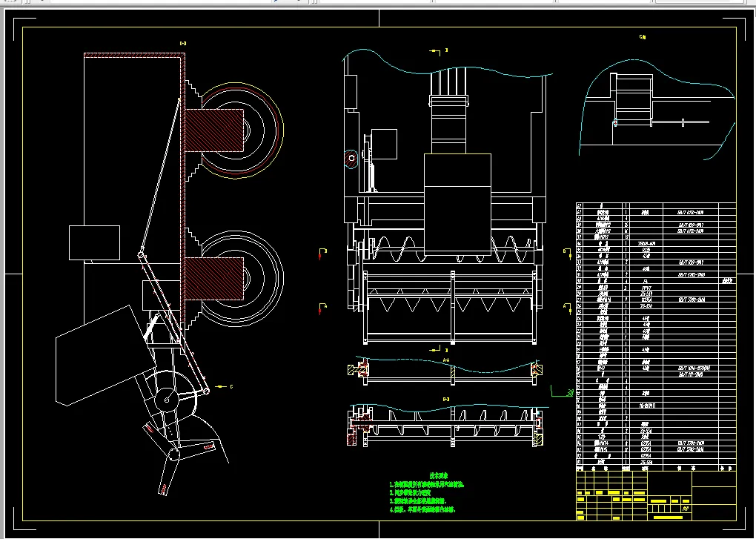Select the cyan-outlined detail view at top right
Image resolution: width=756 pixels, height=539 pixels.
pos(657,109)
